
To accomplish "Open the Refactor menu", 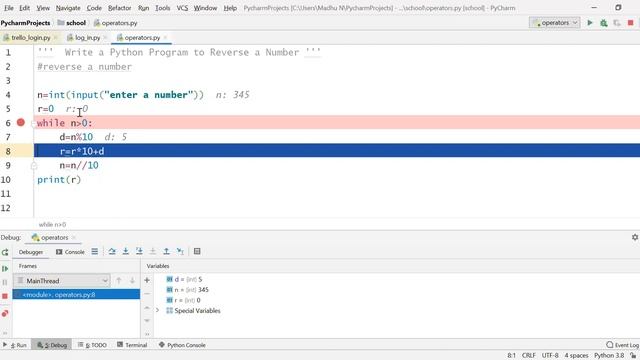I will (120, 8).
